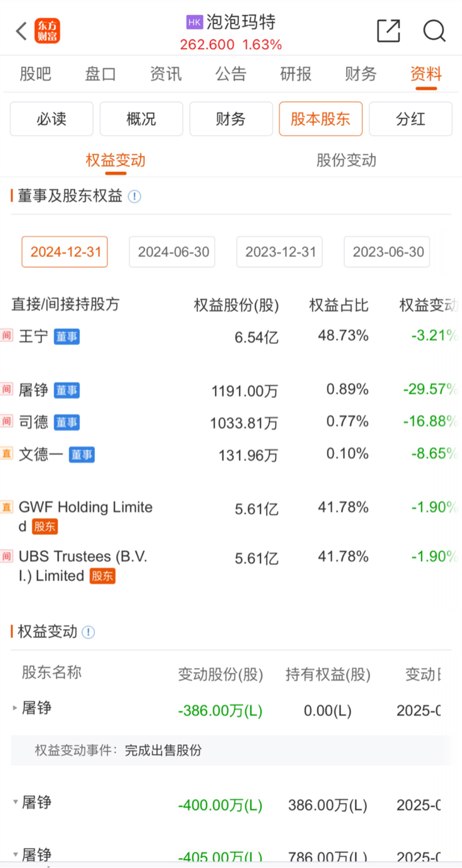
Task: Switch to 股吧 tab
Action: tap(35, 74)
